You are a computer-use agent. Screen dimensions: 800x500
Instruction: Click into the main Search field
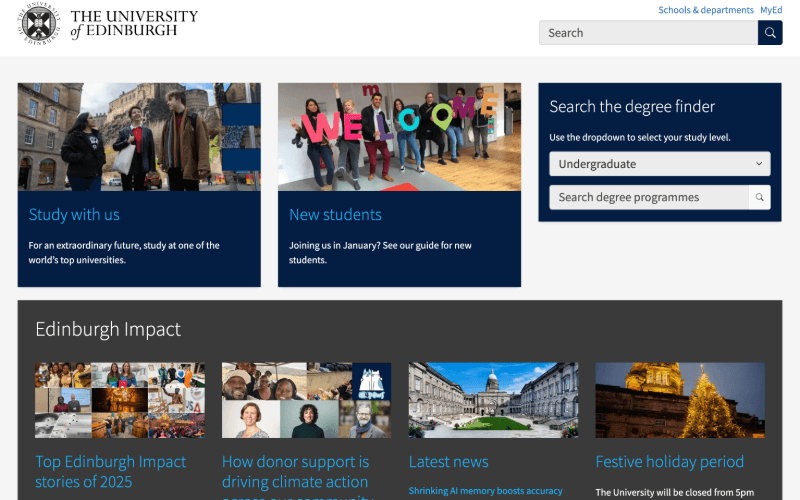coord(648,33)
